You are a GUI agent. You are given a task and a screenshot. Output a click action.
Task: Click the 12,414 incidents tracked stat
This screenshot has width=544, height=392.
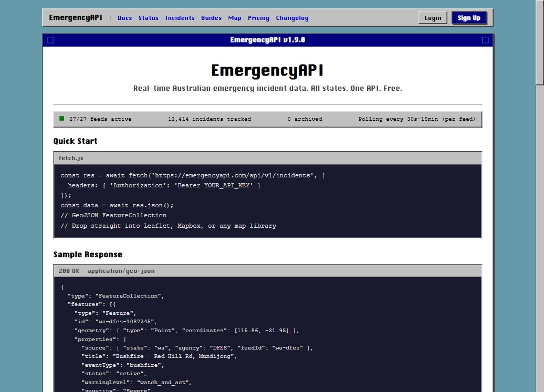pos(210,119)
